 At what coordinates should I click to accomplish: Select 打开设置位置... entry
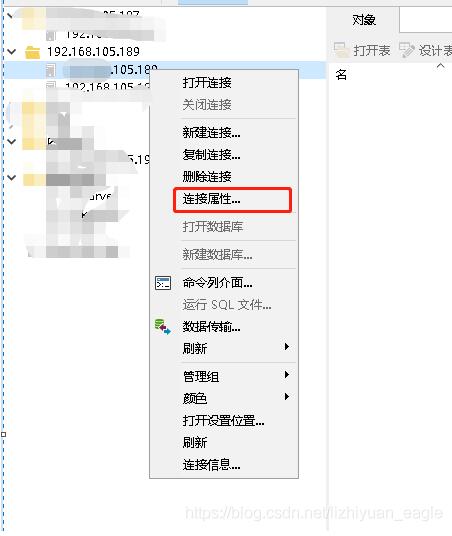coord(224,420)
